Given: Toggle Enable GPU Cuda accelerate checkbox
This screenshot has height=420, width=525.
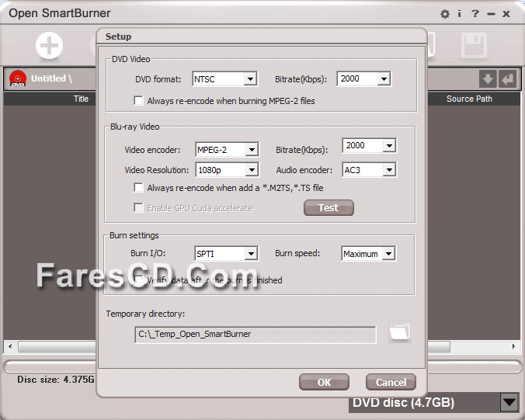Looking at the screenshot, I should (x=138, y=208).
